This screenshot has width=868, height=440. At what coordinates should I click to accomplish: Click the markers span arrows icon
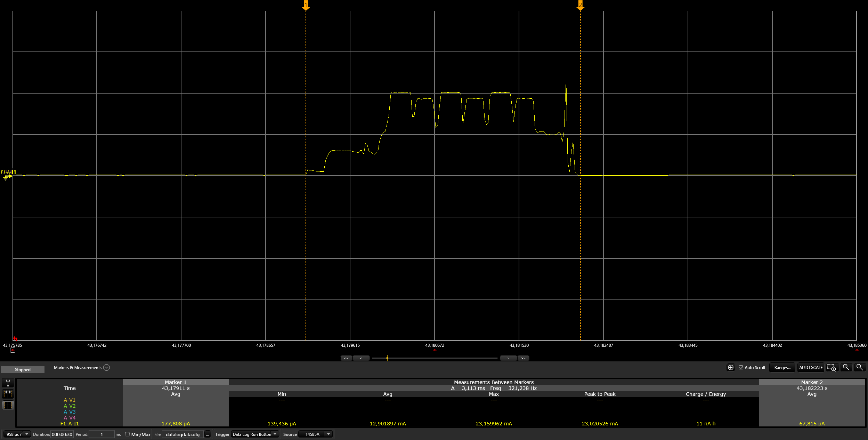8,394
